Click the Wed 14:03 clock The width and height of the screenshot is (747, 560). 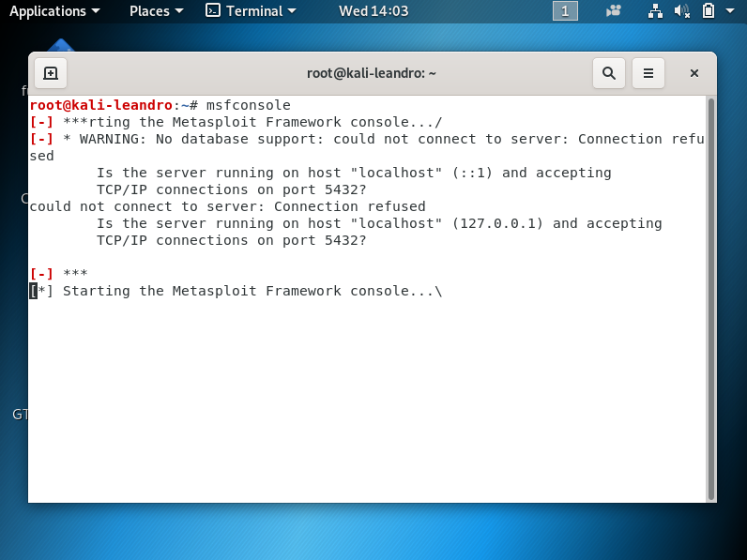373,11
